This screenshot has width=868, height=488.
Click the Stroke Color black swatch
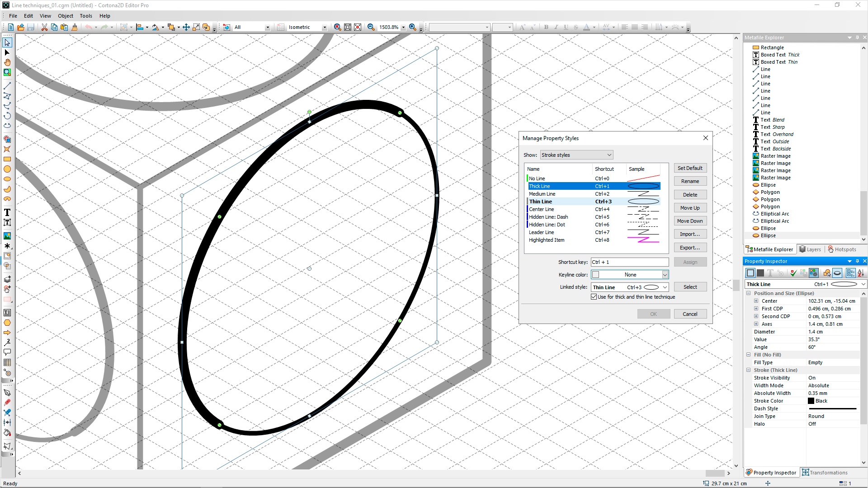click(811, 400)
